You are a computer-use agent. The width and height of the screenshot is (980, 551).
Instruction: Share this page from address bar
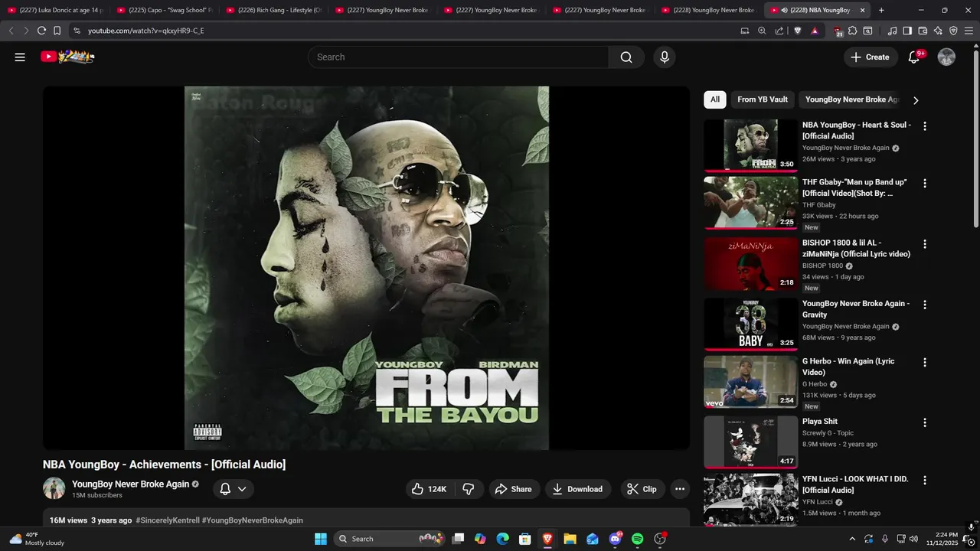point(779,31)
